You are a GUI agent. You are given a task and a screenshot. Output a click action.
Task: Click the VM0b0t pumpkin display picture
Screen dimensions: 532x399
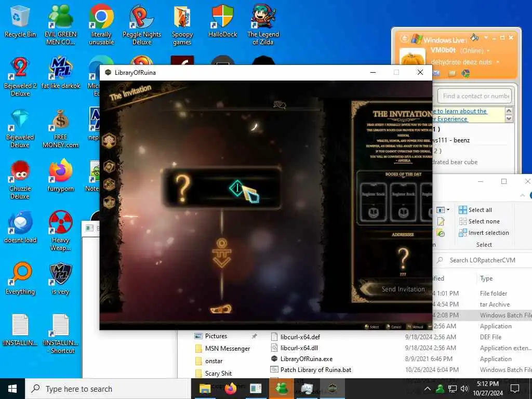pos(413,57)
